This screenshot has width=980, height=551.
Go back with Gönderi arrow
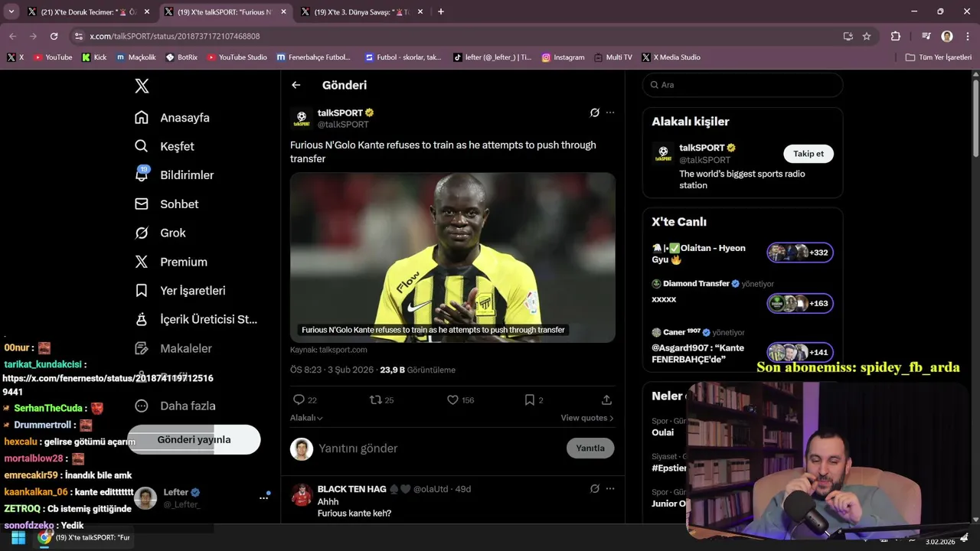tap(296, 85)
